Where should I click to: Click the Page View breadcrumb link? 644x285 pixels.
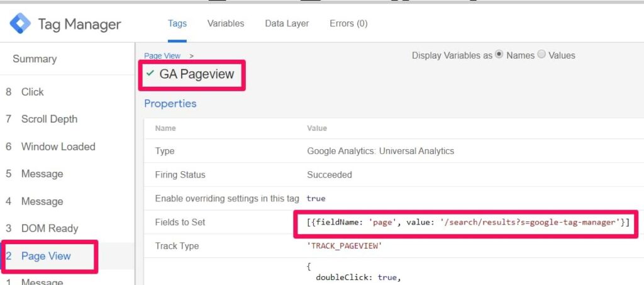tap(162, 56)
